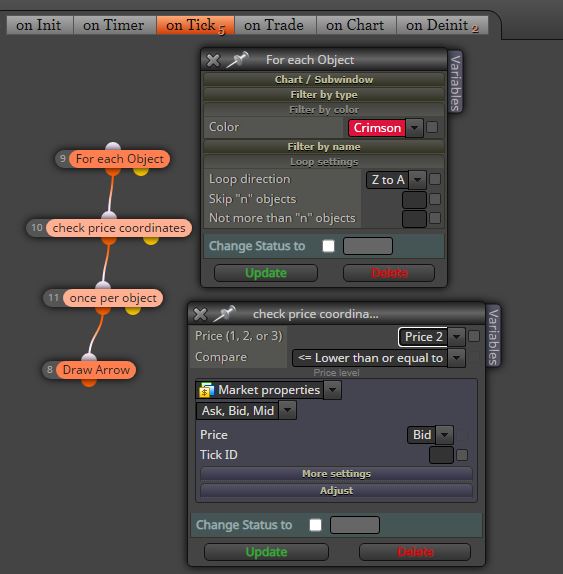Click Delete in check price coordinates panel
563x574 pixels.
pos(415,552)
